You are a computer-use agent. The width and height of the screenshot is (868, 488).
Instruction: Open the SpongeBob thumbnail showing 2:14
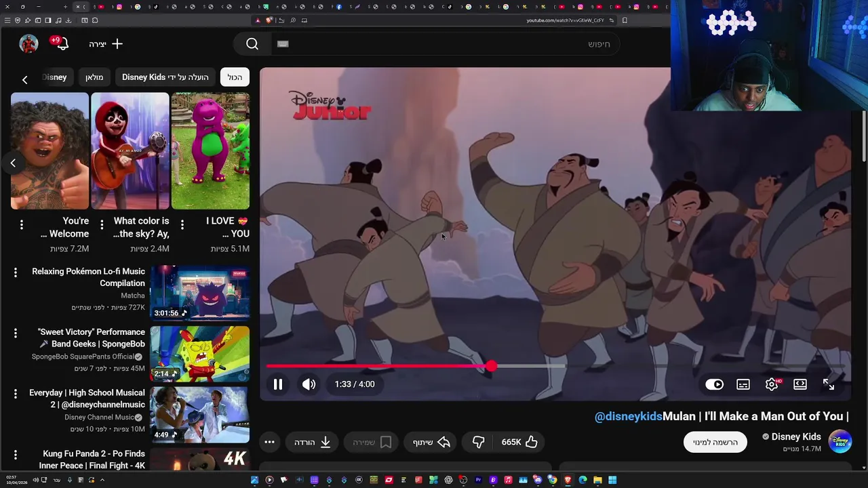pos(200,354)
